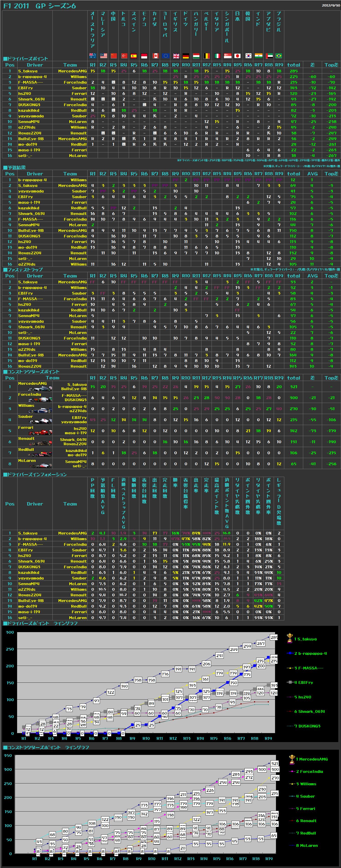Select the China flag above R3
Screen dimensions: 341x868
tap(114, 56)
